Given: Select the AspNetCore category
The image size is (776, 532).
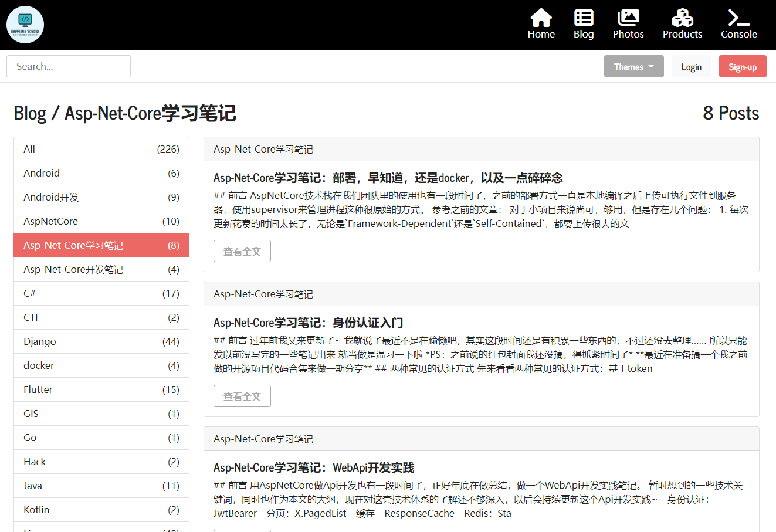Looking at the screenshot, I should click(x=101, y=221).
